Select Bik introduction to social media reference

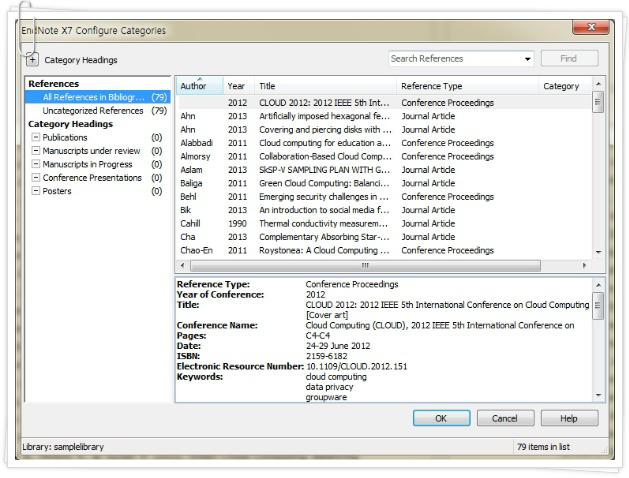(x=384, y=210)
